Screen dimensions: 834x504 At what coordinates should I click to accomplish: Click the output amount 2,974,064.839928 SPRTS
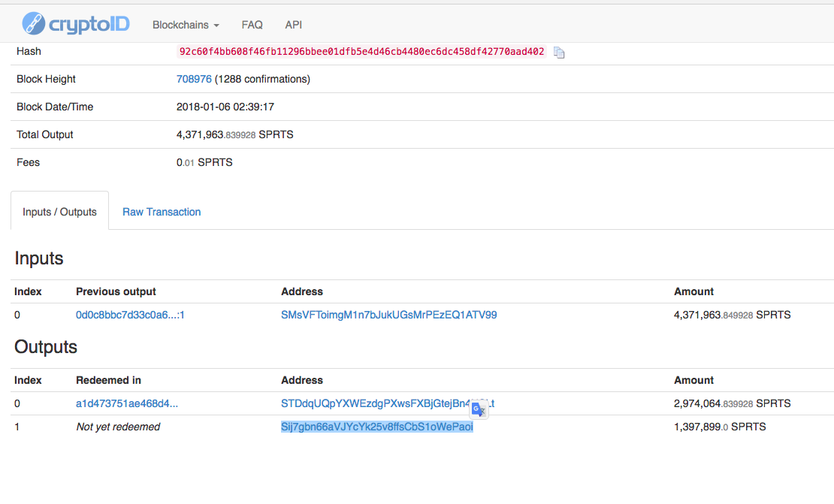pyautogui.click(x=733, y=403)
